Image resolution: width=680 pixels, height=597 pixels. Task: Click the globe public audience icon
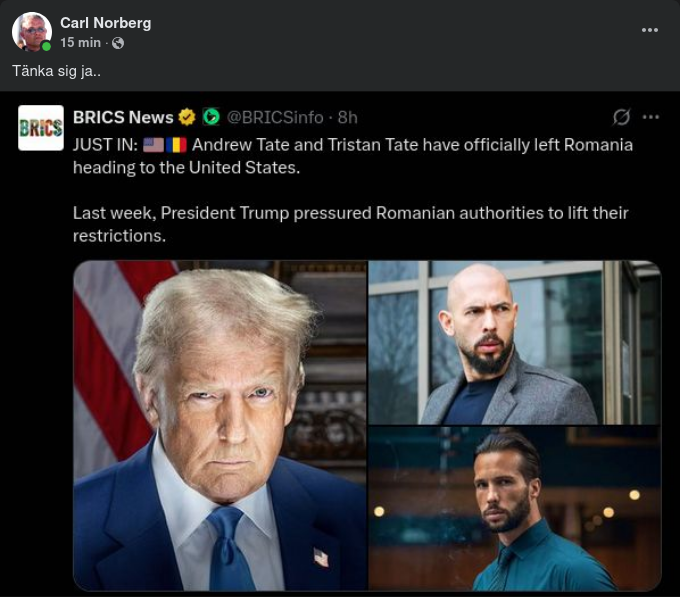point(118,43)
